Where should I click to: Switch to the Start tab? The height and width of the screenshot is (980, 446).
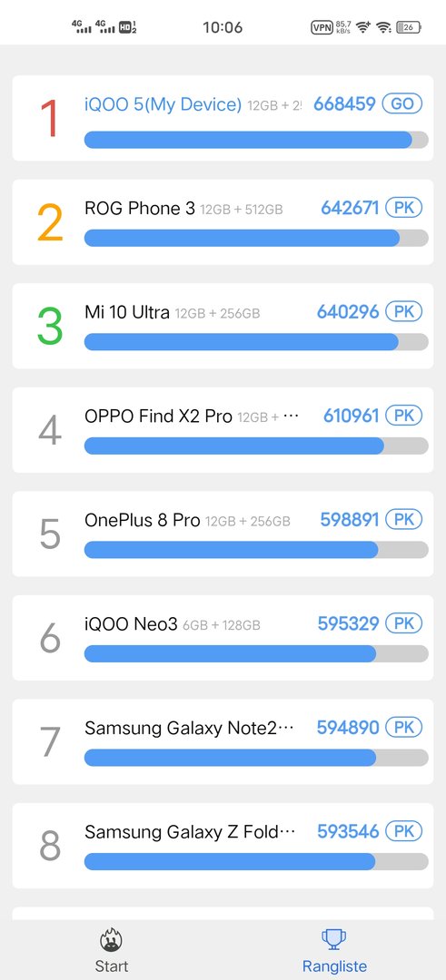[x=111, y=950]
